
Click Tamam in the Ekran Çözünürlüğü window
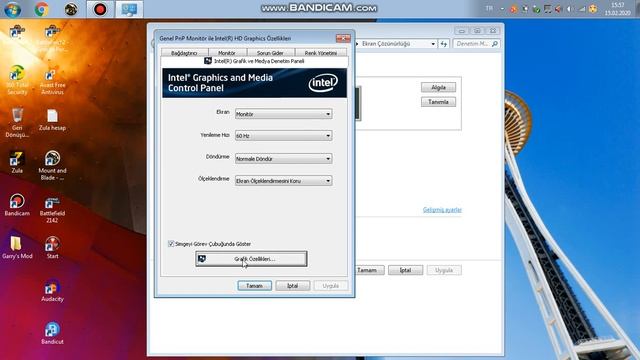tap(370, 270)
